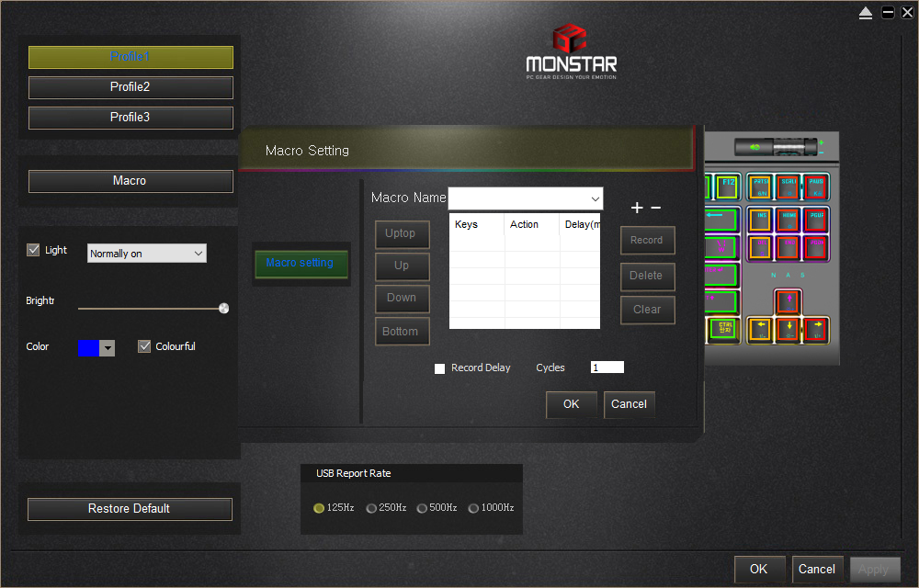The image size is (919, 588).
Task: Click the Action column header
Action: (531, 225)
